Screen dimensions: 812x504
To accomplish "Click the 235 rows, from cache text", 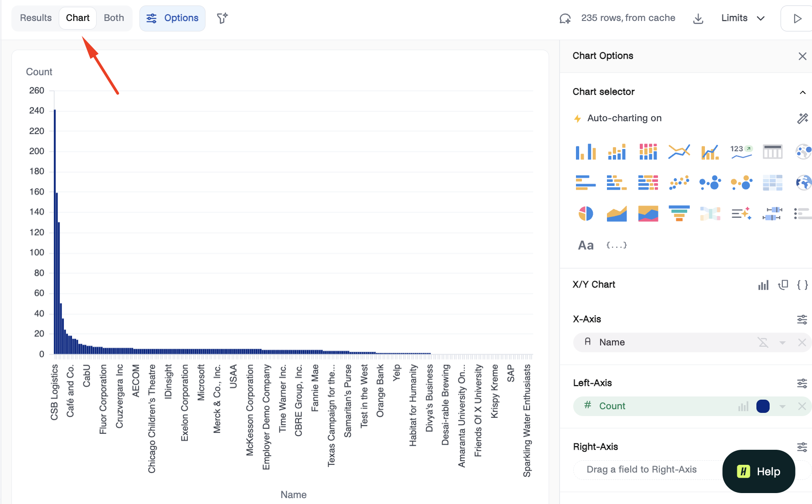I will pyautogui.click(x=628, y=18).
